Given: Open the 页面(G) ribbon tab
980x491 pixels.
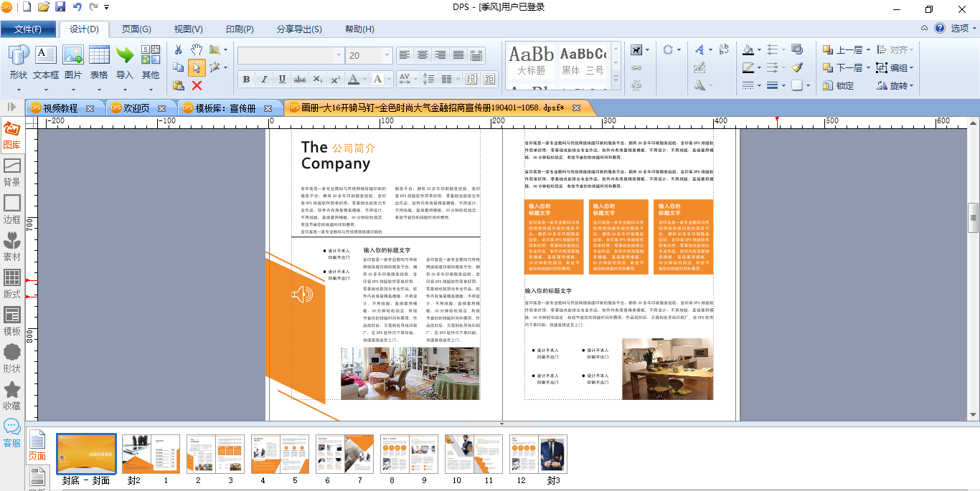Looking at the screenshot, I should [136, 29].
